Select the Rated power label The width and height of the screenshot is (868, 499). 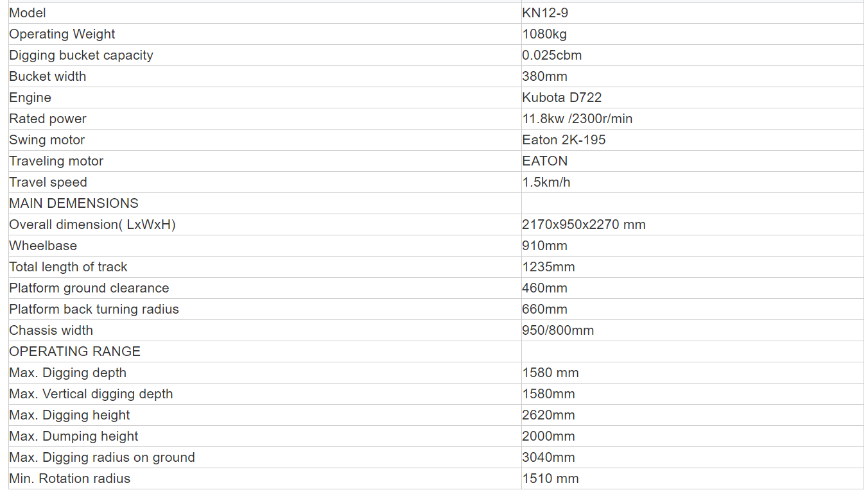(48, 119)
